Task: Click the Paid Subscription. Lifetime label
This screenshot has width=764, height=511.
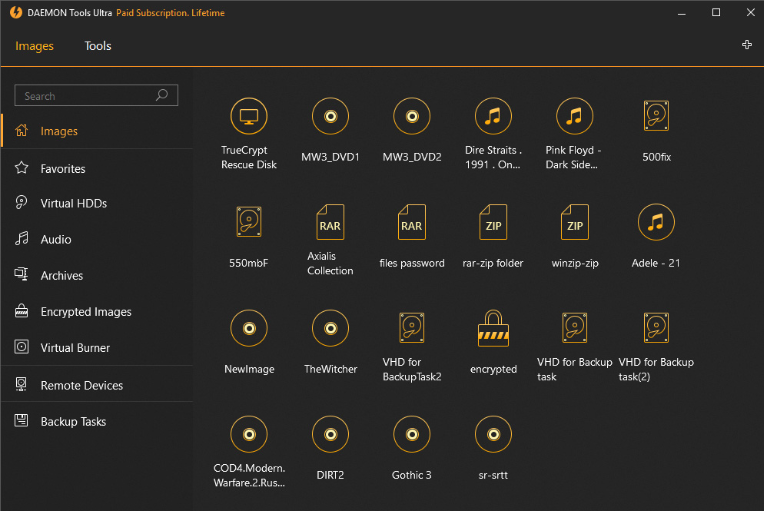Action: point(170,13)
